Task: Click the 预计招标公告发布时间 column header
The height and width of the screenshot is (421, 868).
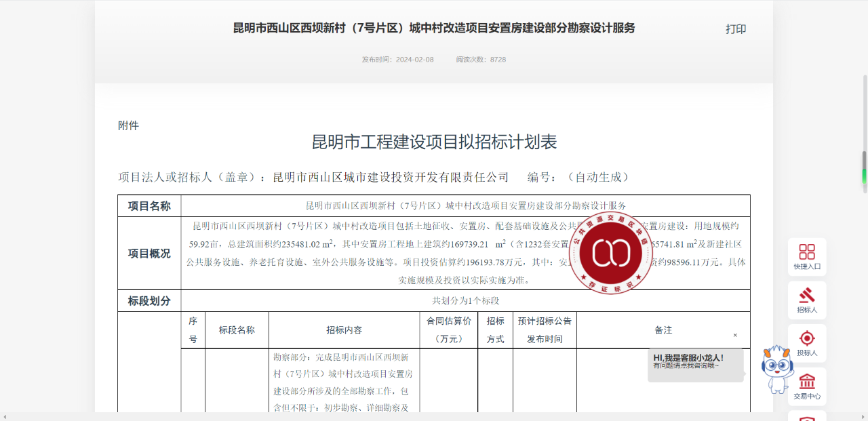Action: click(x=545, y=330)
